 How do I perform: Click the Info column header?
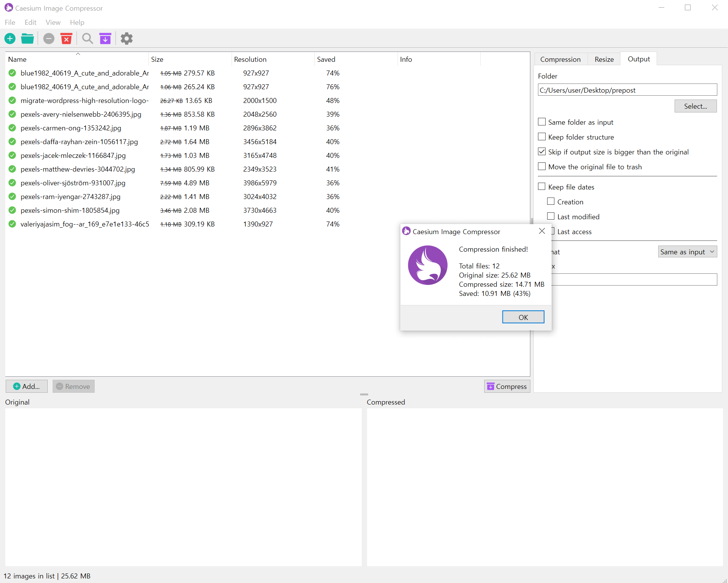(439, 59)
